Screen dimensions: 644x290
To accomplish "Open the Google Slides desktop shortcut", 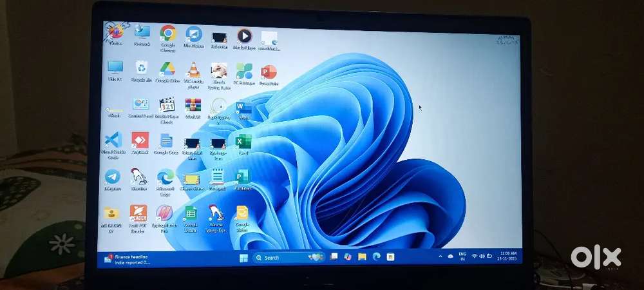I will [x=242, y=219].
